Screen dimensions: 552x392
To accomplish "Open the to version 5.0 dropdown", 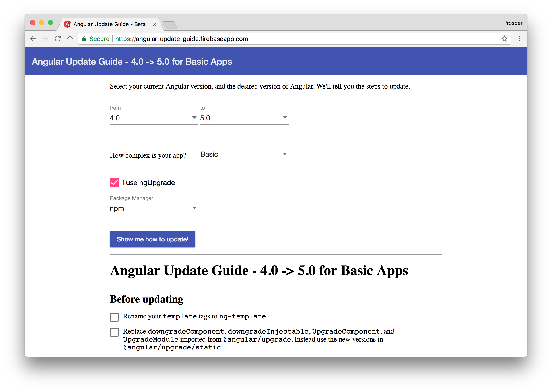I will (244, 118).
